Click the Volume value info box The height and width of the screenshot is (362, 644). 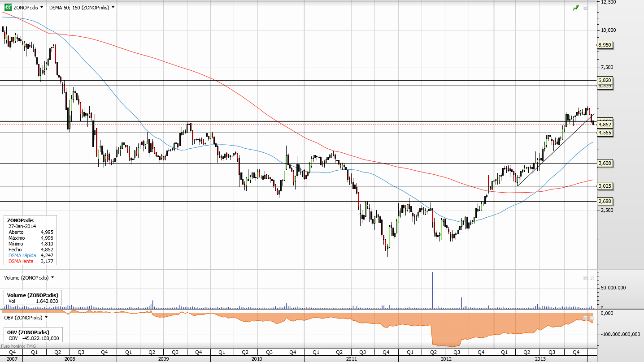coord(33,298)
